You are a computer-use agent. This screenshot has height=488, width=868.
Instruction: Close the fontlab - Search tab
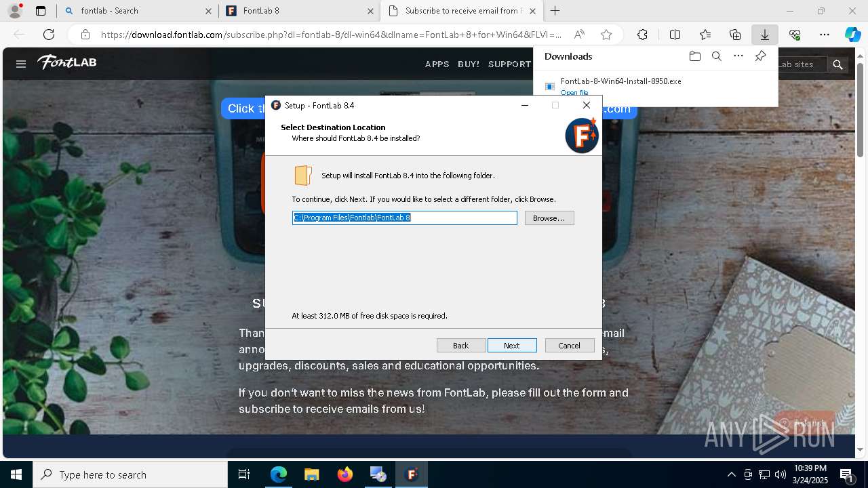[x=208, y=11]
